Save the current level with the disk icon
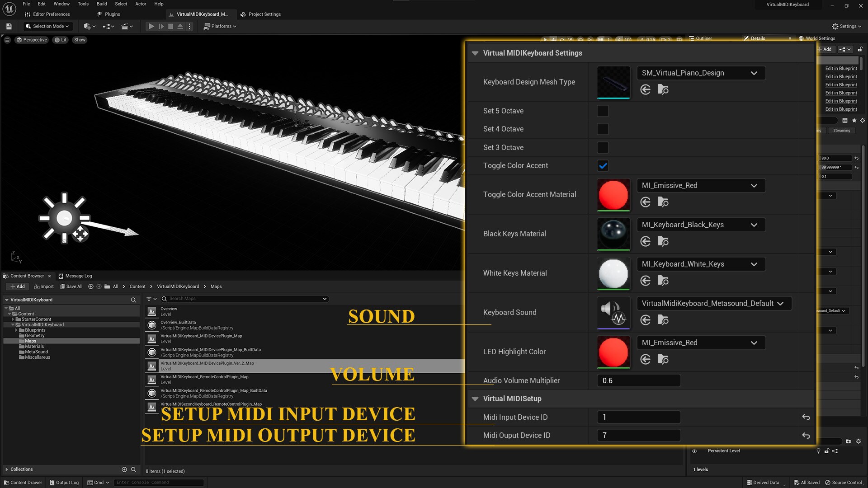Viewport: 868px width, 488px height. pos(8,26)
